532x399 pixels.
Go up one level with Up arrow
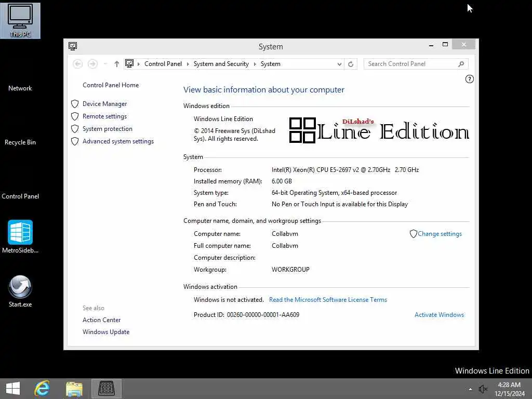click(116, 64)
